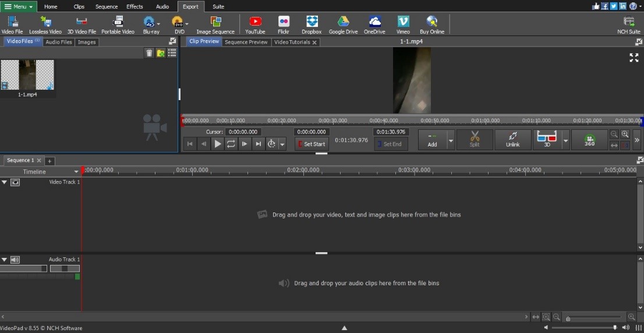This screenshot has width=644, height=333.
Task: Choose 3D Video File export
Action: 82,25
